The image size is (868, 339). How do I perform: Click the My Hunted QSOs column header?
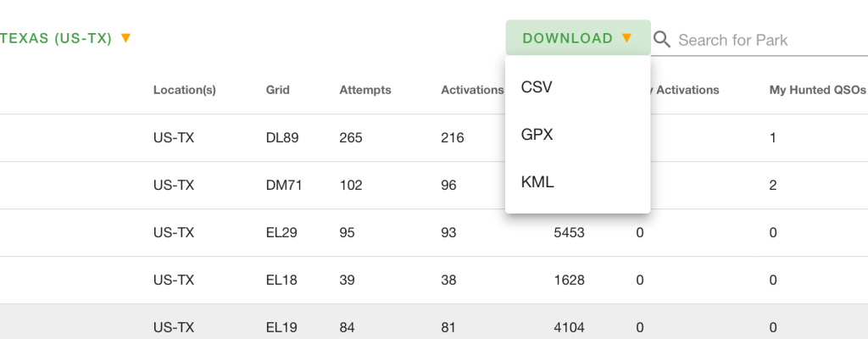tap(812, 90)
